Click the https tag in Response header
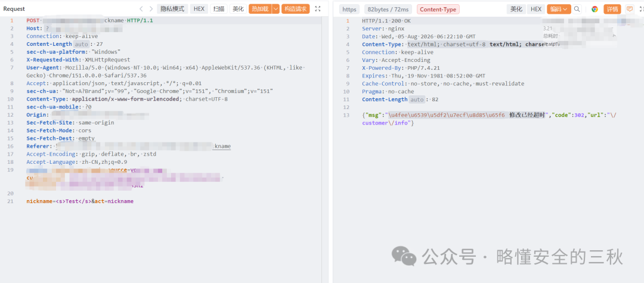644x283 pixels. click(349, 9)
